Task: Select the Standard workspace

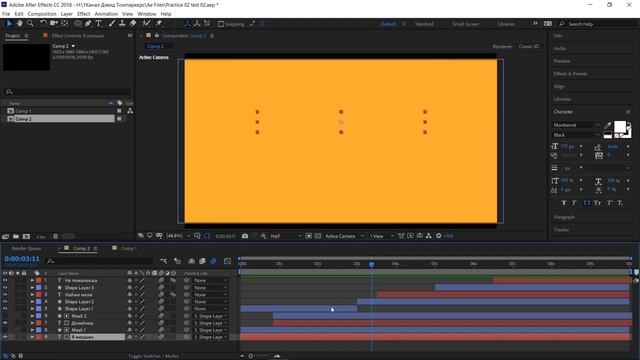Action: (424, 24)
